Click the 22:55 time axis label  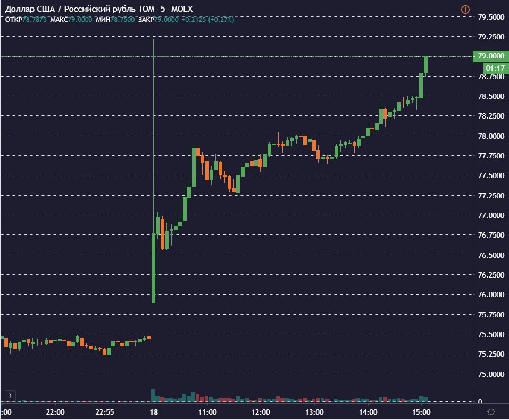point(105,412)
